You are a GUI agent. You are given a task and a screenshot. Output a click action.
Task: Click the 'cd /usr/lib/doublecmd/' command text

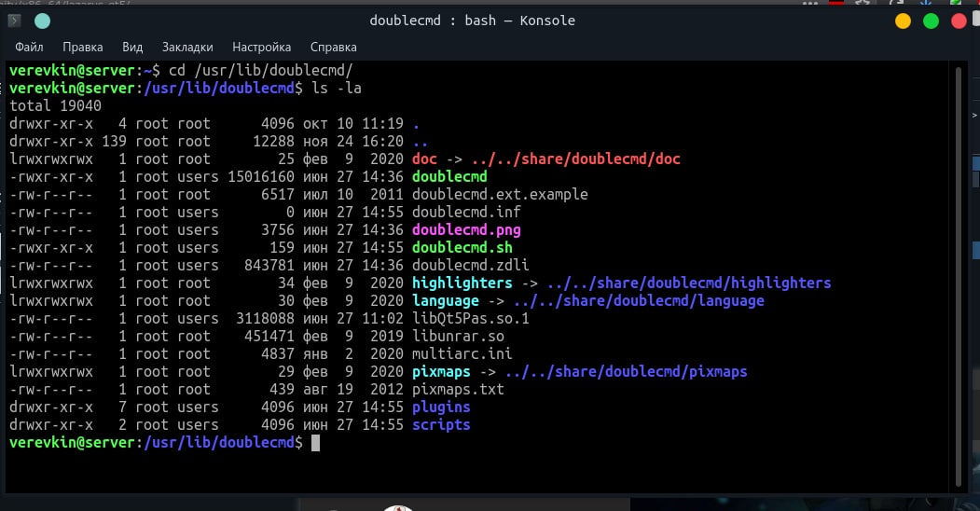tap(261, 70)
